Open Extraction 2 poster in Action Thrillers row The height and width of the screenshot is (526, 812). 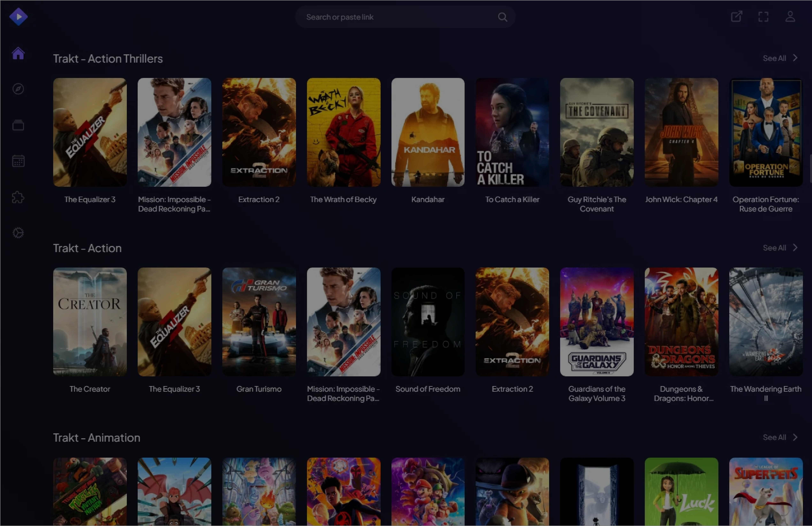point(259,132)
